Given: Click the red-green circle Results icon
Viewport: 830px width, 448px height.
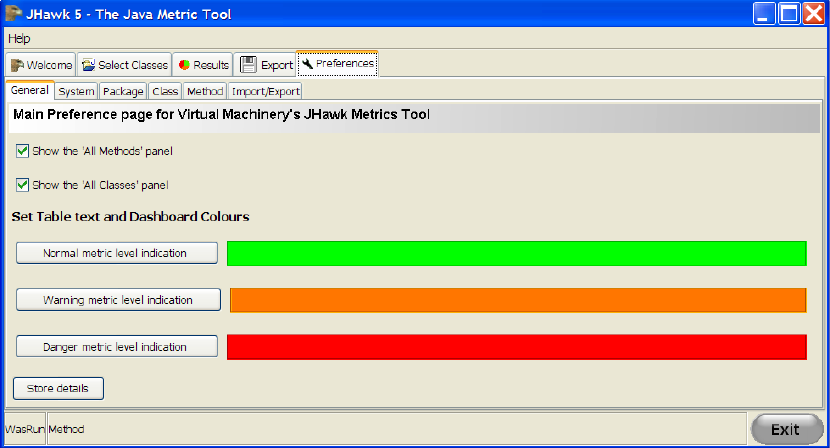Looking at the screenshot, I should (184, 65).
